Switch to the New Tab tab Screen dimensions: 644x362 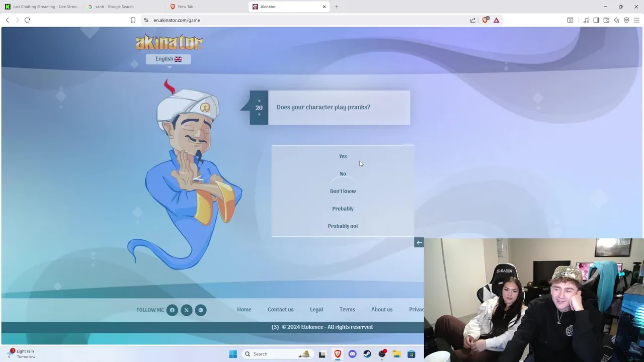point(205,7)
